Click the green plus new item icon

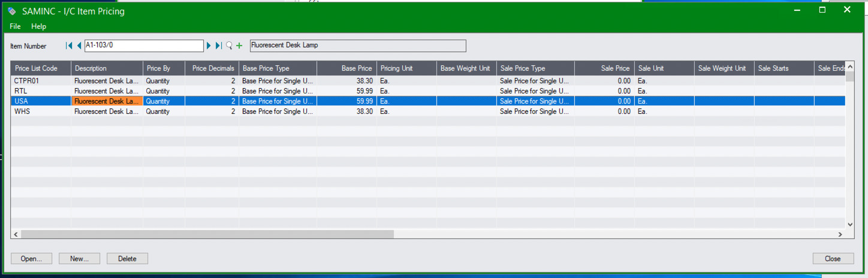[239, 46]
